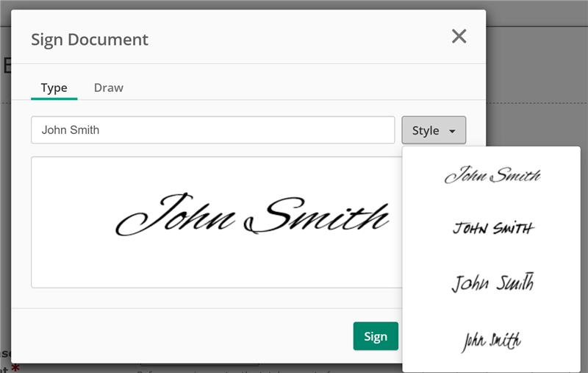Screen dimensions: 588x373
Task: Click the green Sign button
Action: pos(376,336)
